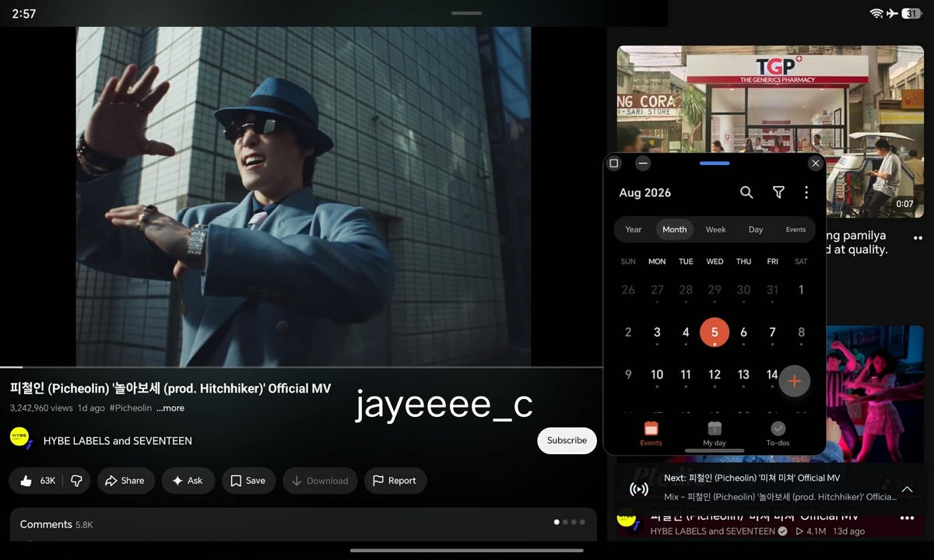Open options for 미쳐 미쳐 video
The height and width of the screenshot is (560, 934).
pos(907,518)
